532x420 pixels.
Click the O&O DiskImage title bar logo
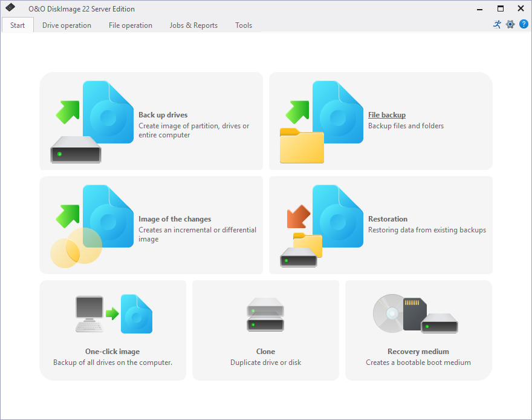coord(10,8)
